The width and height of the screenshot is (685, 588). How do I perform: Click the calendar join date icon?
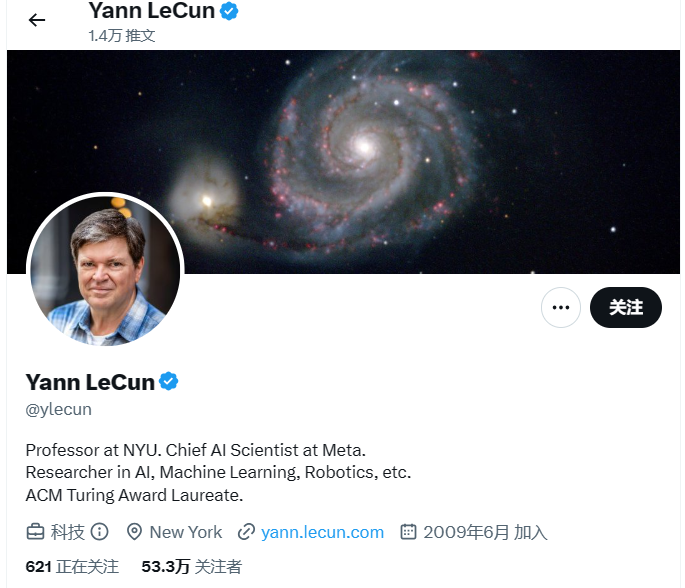(408, 532)
